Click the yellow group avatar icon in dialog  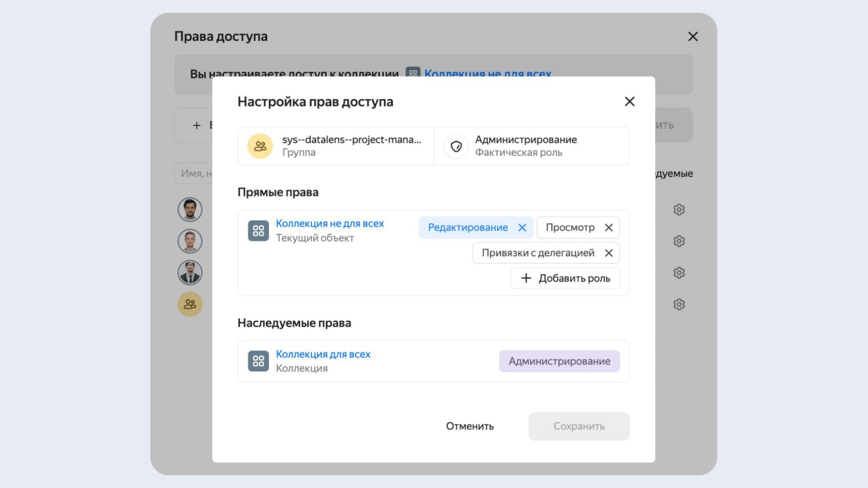click(x=260, y=146)
